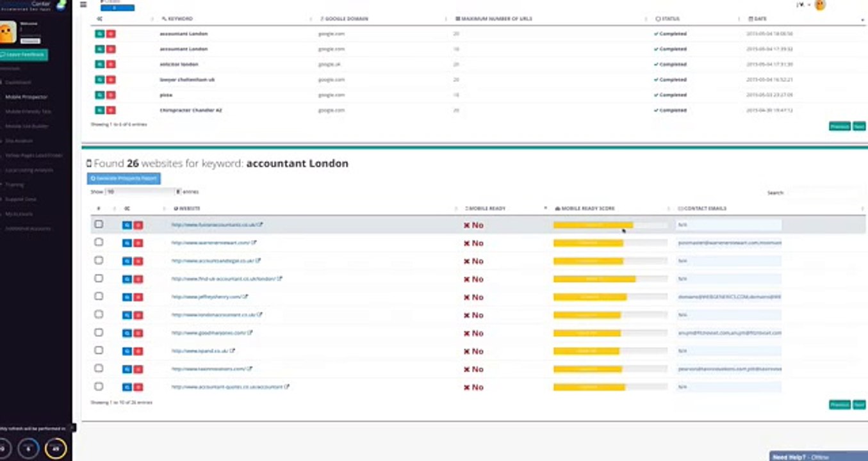Click user avatar icon in top right

click(x=820, y=5)
